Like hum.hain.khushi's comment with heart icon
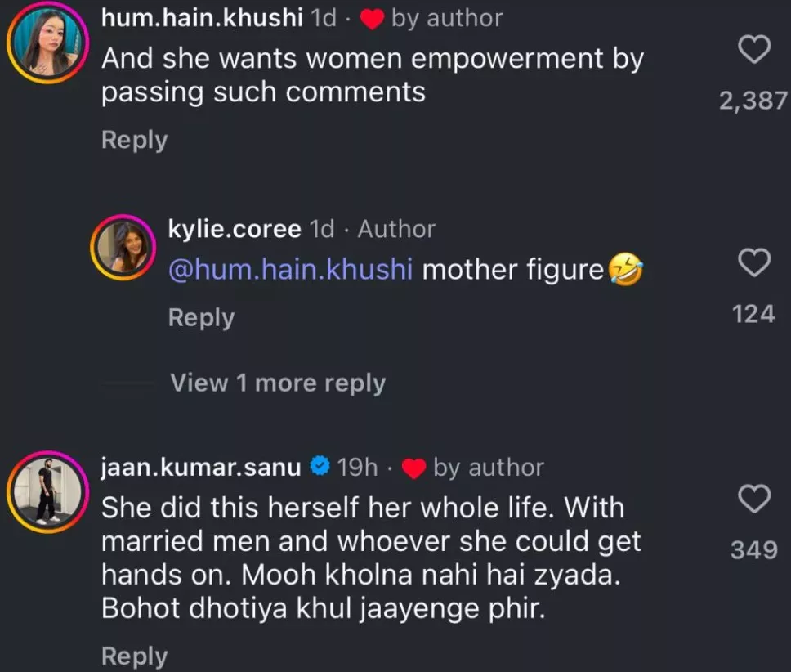This screenshot has height=672, width=791. pos(754,51)
